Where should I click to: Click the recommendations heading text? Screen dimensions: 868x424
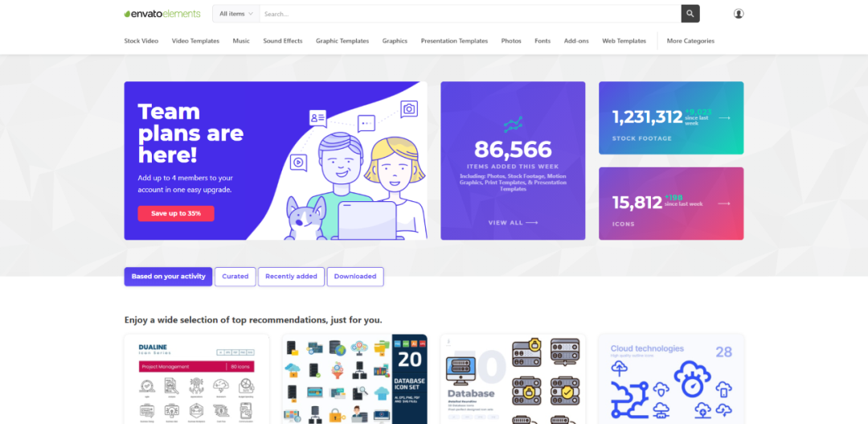pyautogui.click(x=253, y=320)
